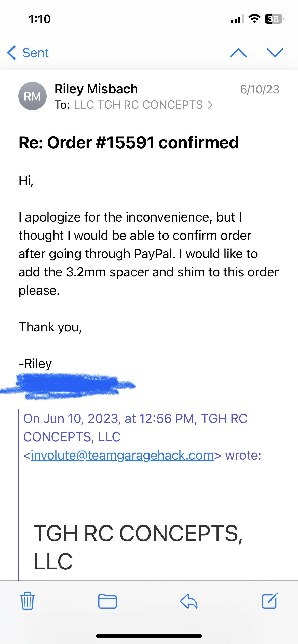Tap the Wi-Fi status icon

click(254, 19)
